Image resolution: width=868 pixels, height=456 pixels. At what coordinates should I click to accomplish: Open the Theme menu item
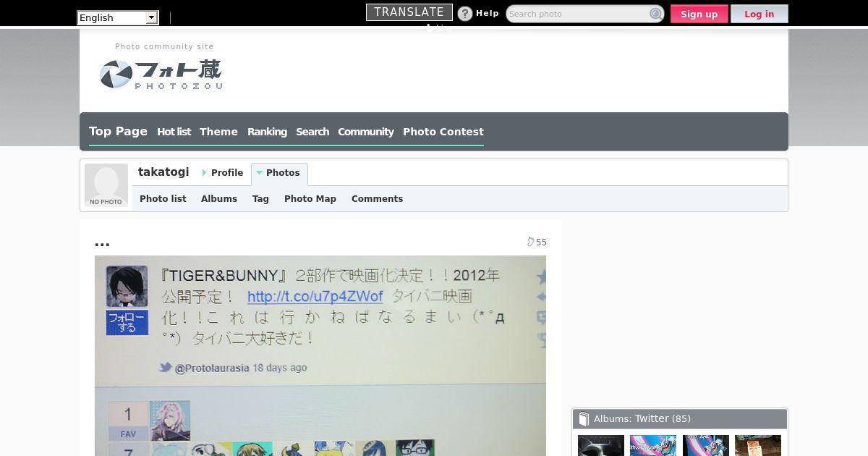[x=218, y=132]
